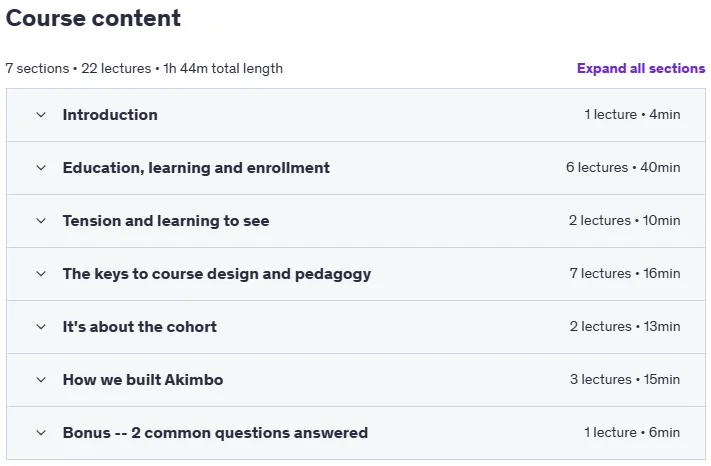Click the 2 lectures • 13min label
Viewport: 711px width, 466px height.
(x=625, y=326)
